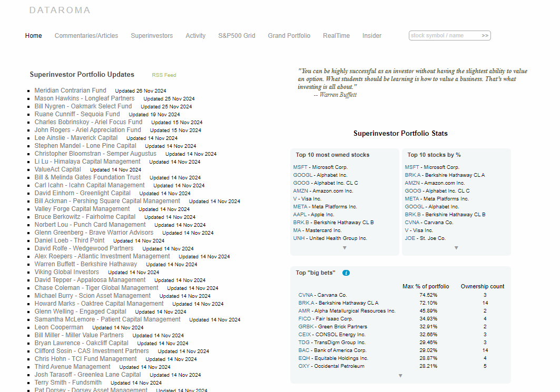Open the DATAROMA logo link

[60, 11]
